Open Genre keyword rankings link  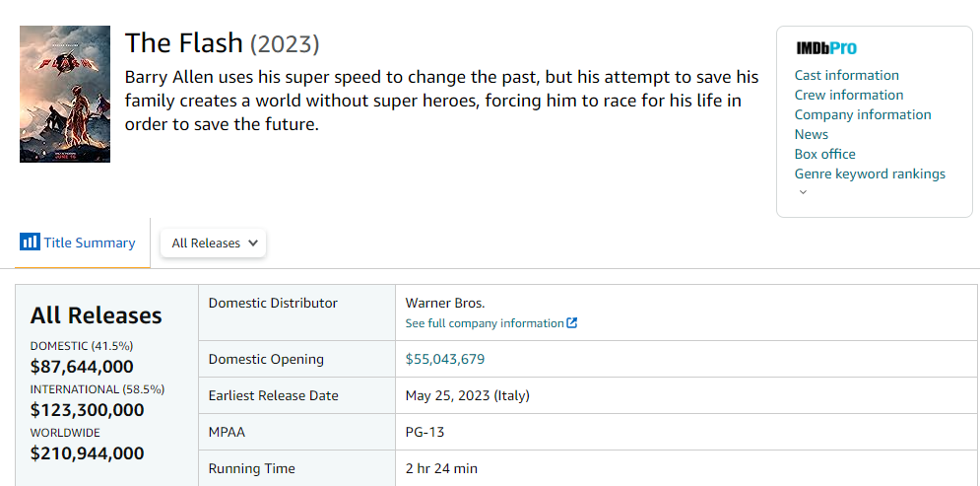(x=870, y=174)
